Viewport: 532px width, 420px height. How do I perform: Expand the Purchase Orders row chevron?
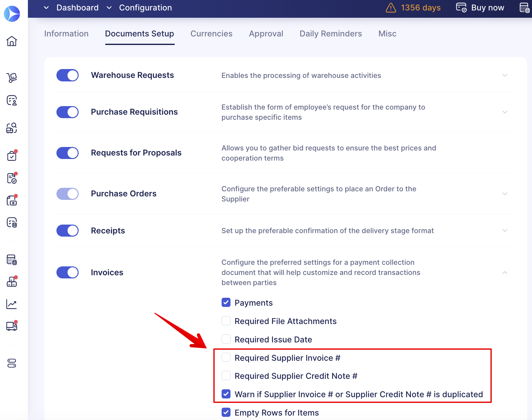pyautogui.click(x=505, y=194)
